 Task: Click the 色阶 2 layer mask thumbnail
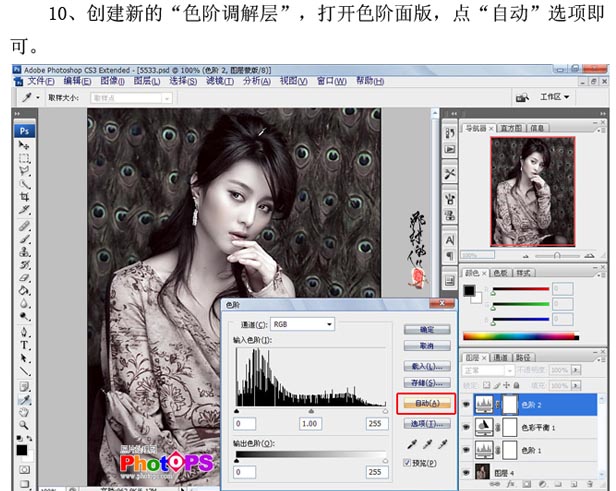tap(510, 405)
